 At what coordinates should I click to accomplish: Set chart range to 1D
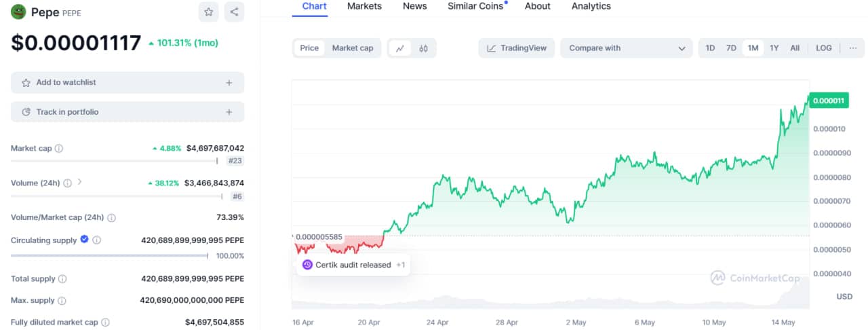pyautogui.click(x=710, y=48)
